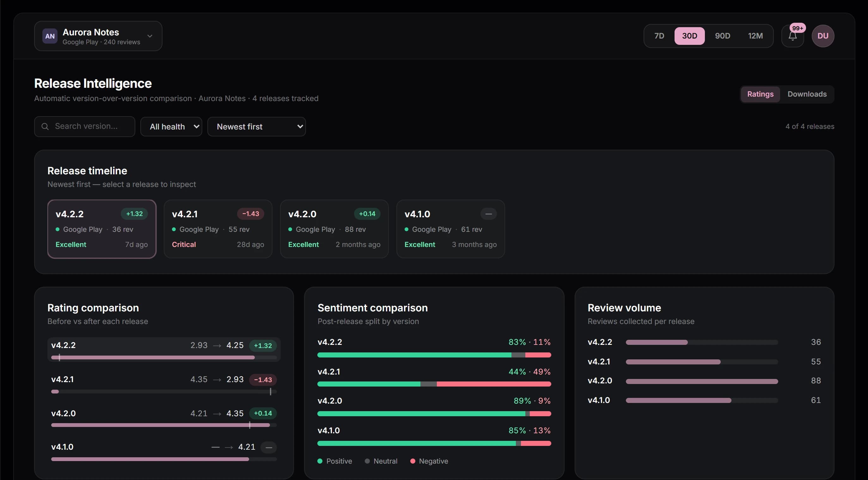
Task: Click the +0.14 badge on v4.2.0 card
Action: pos(367,214)
